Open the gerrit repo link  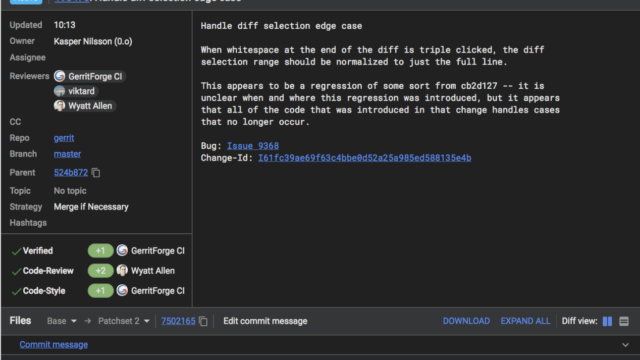(x=64, y=138)
